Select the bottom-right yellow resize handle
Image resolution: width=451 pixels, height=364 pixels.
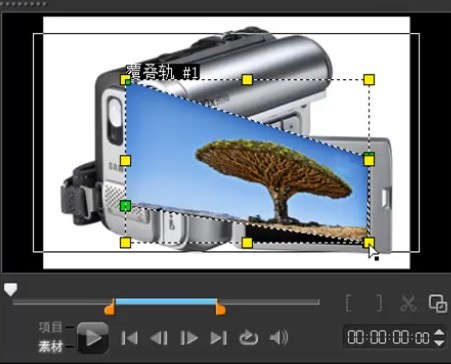point(369,243)
